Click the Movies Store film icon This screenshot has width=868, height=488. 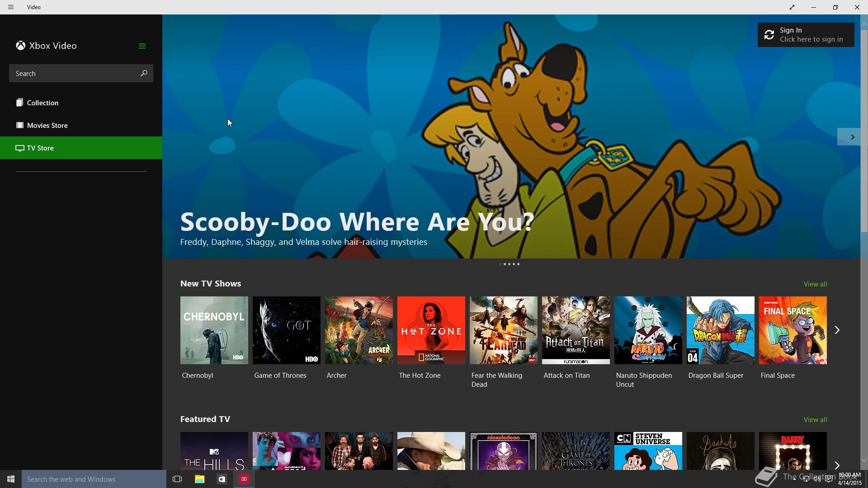[19, 125]
